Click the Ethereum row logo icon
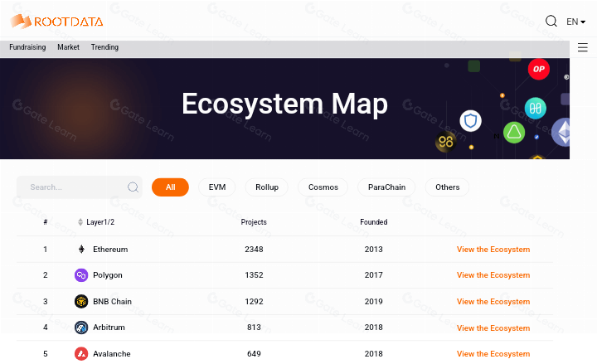 coord(81,250)
